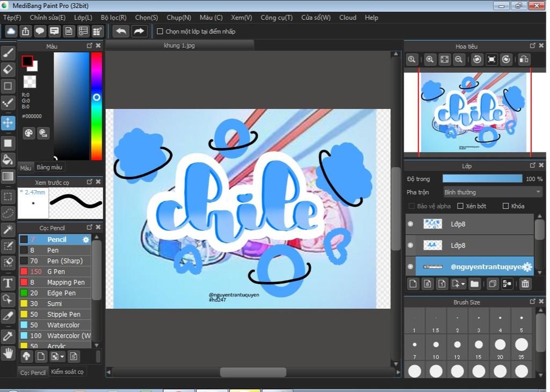Toggle 'Bảo vệ alpha' checkbox

tap(411, 206)
